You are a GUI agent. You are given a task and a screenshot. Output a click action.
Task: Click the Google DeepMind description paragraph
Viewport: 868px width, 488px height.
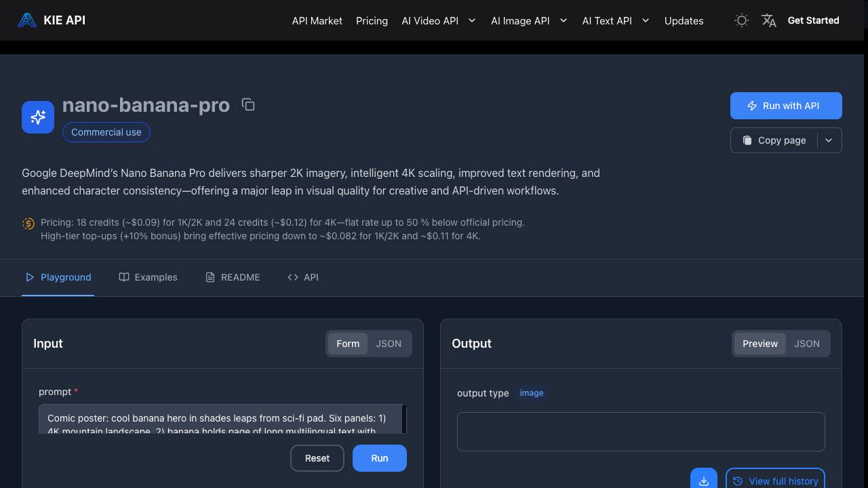tap(311, 182)
